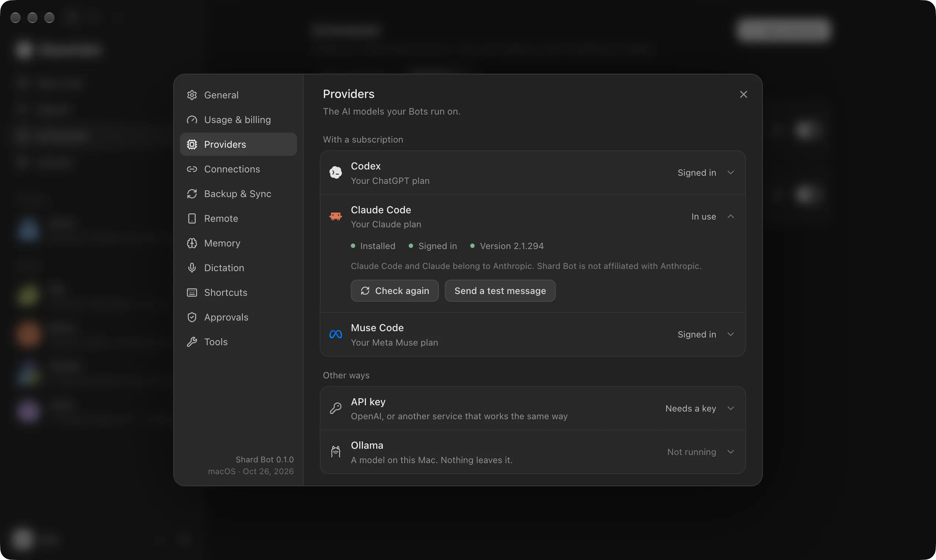Click the Approvals shield icon
The height and width of the screenshot is (560, 936).
pyautogui.click(x=192, y=317)
